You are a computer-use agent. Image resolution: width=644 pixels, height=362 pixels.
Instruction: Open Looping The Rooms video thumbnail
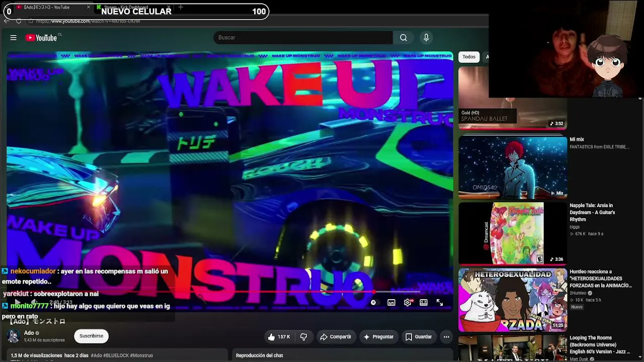(512, 348)
